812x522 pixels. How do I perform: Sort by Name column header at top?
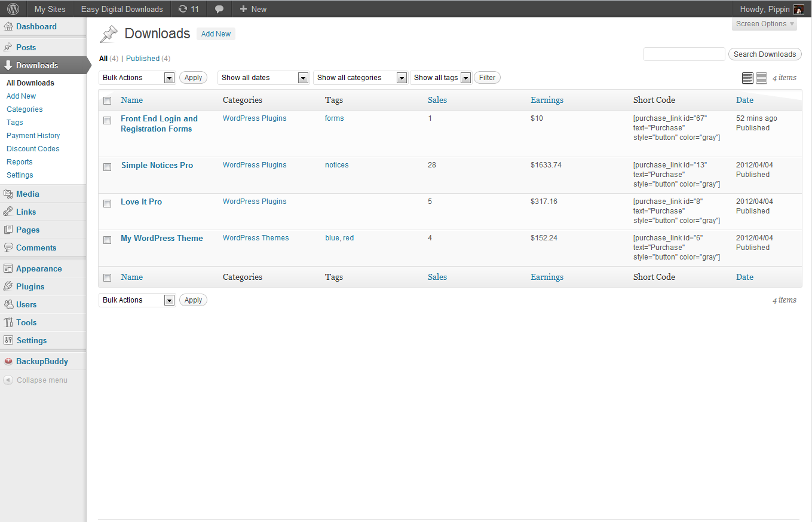[x=131, y=100]
